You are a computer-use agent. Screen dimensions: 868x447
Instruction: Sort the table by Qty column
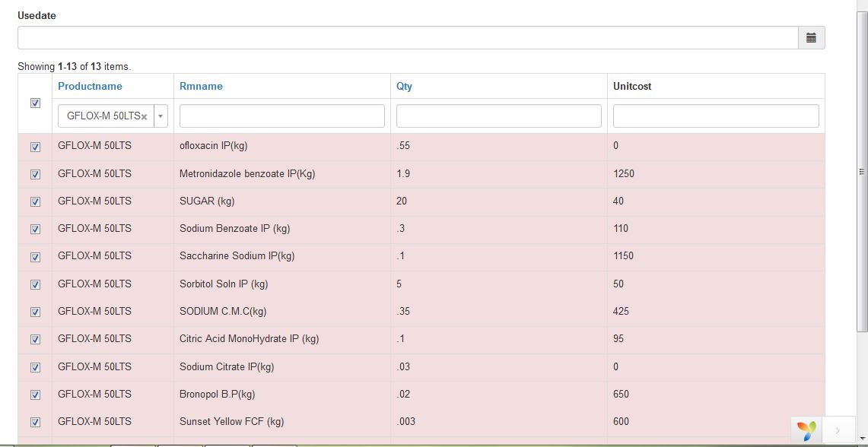(403, 86)
